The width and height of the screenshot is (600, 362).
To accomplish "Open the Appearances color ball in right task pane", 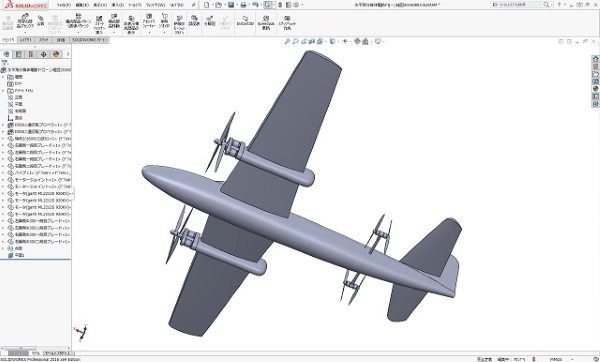I will pyautogui.click(x=595, y=89).
